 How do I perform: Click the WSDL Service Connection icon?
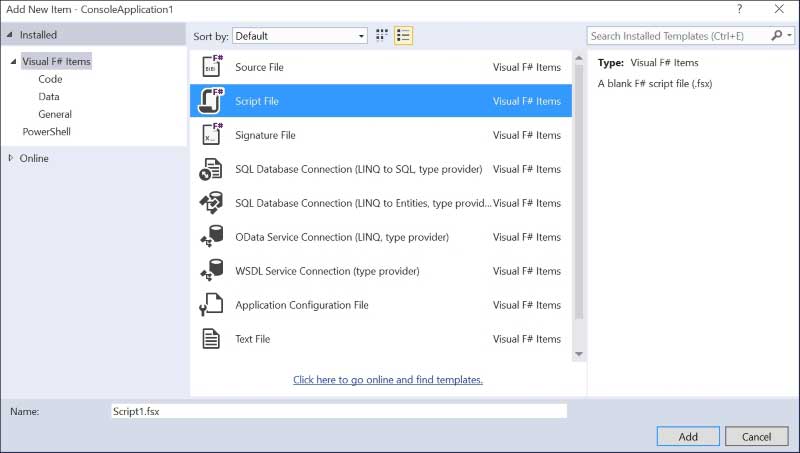point(211,271)
